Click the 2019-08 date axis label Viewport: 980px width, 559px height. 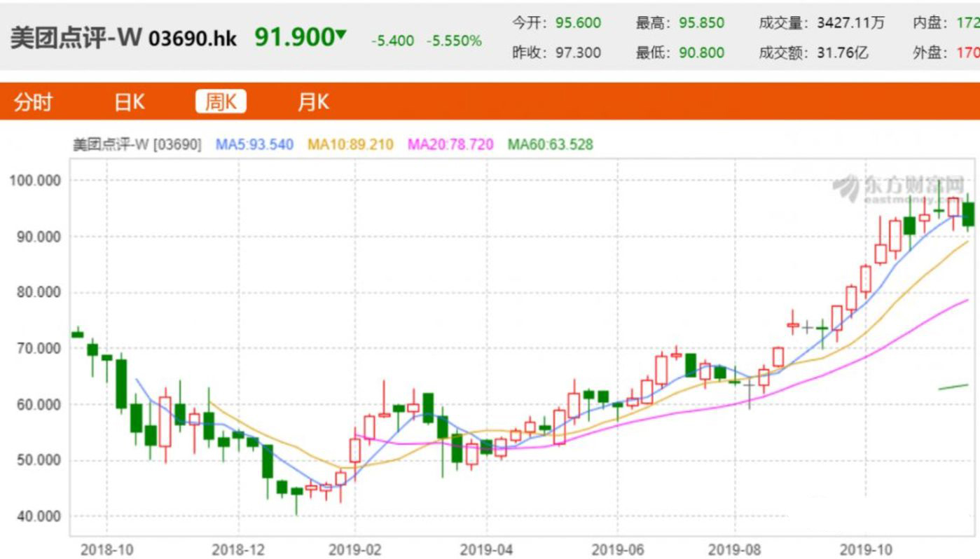point(735,550)
